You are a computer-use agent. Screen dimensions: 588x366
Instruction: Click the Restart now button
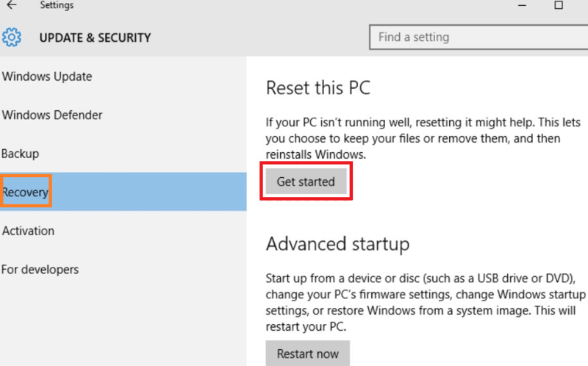coord(307,354)
